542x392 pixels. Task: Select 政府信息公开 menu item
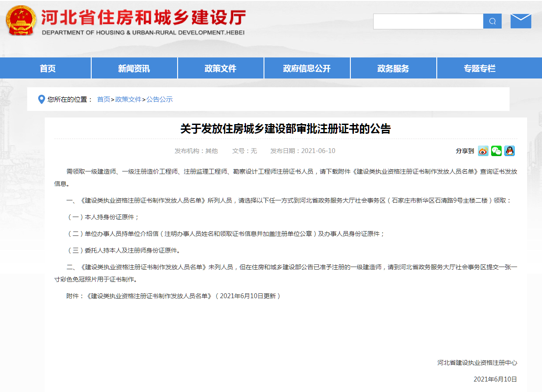click(307, 68)
